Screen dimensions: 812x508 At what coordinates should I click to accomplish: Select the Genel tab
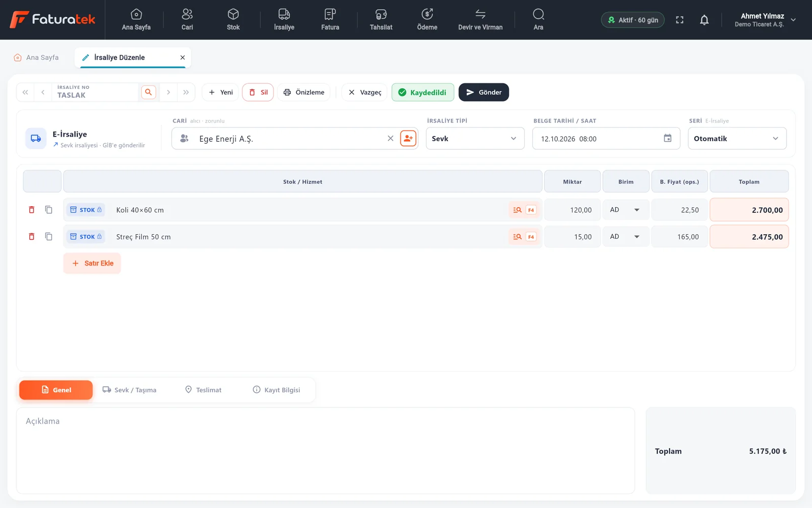pos(56,390)
